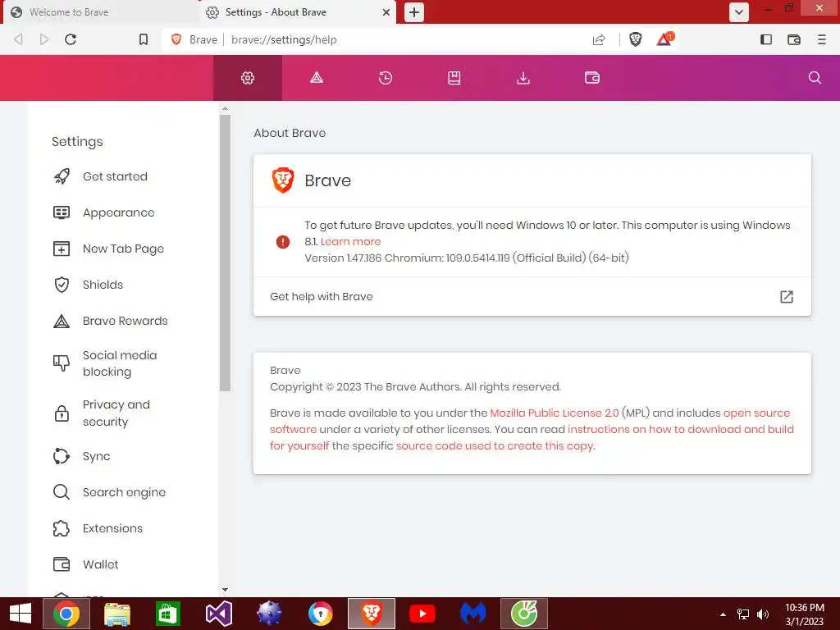Open source code used to create this copy link

pos(495,445)
